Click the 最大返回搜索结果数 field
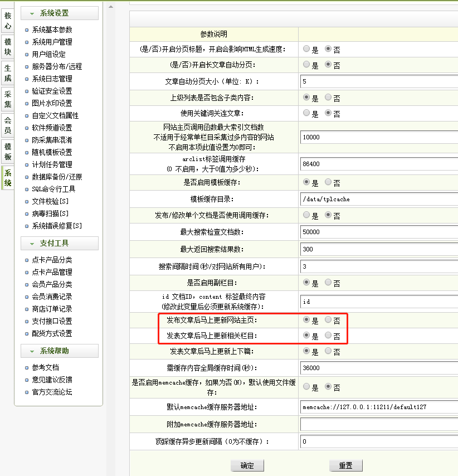458x476 pixels. point(379,249)
